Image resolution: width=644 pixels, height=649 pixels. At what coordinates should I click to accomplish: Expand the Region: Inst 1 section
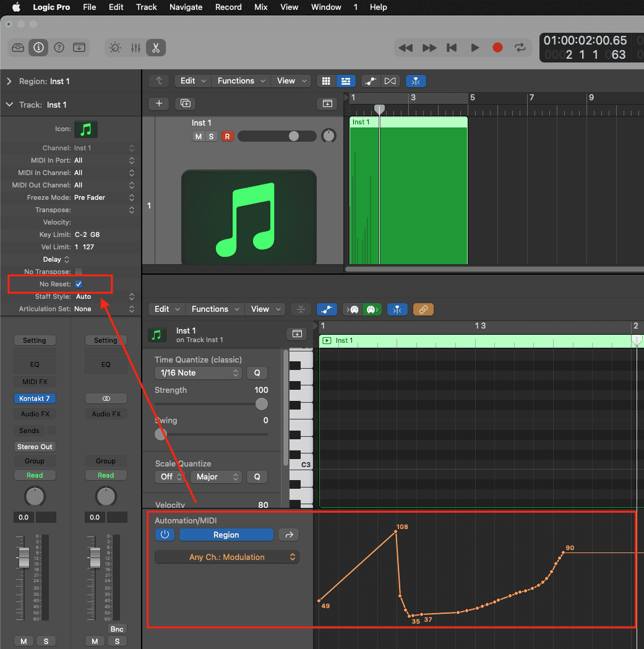coord(9,81)
